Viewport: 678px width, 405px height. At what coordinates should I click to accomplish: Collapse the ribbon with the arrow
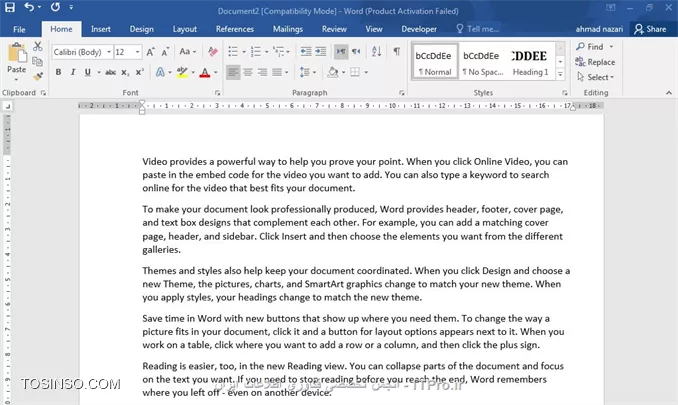coord(669,93)
